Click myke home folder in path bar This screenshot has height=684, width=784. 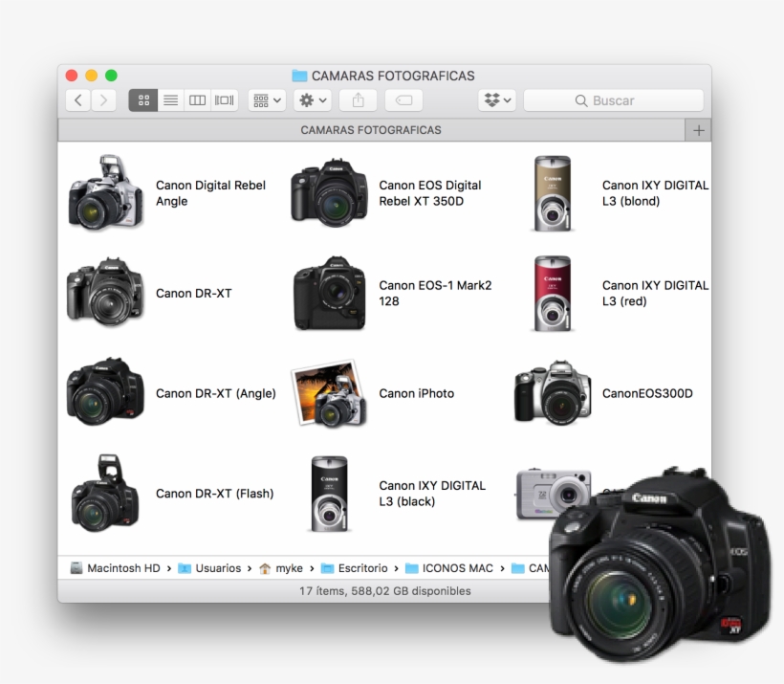(x=281, y=568)
